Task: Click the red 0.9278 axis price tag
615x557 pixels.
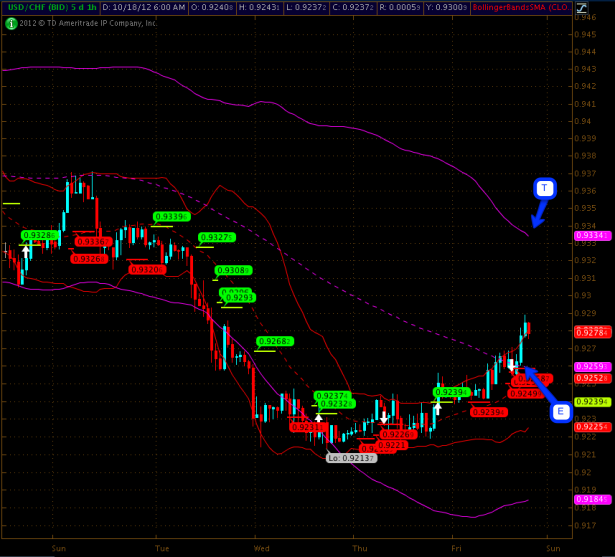Action: click(590, 331)
